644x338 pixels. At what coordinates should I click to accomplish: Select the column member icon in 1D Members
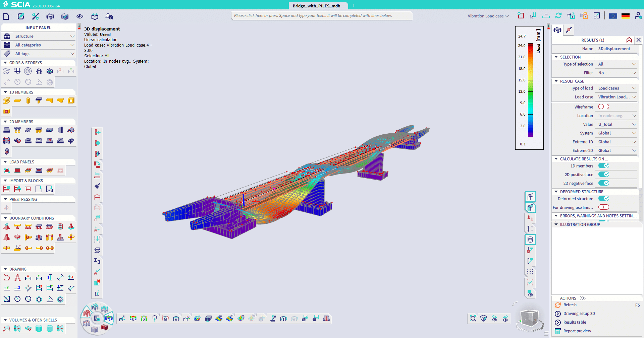coord(28,100)
